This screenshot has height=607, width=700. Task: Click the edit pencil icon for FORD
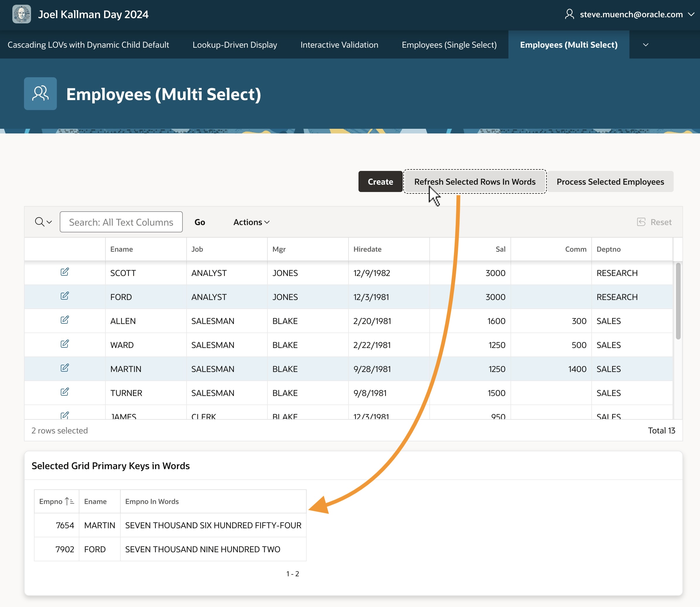[65, 296]
